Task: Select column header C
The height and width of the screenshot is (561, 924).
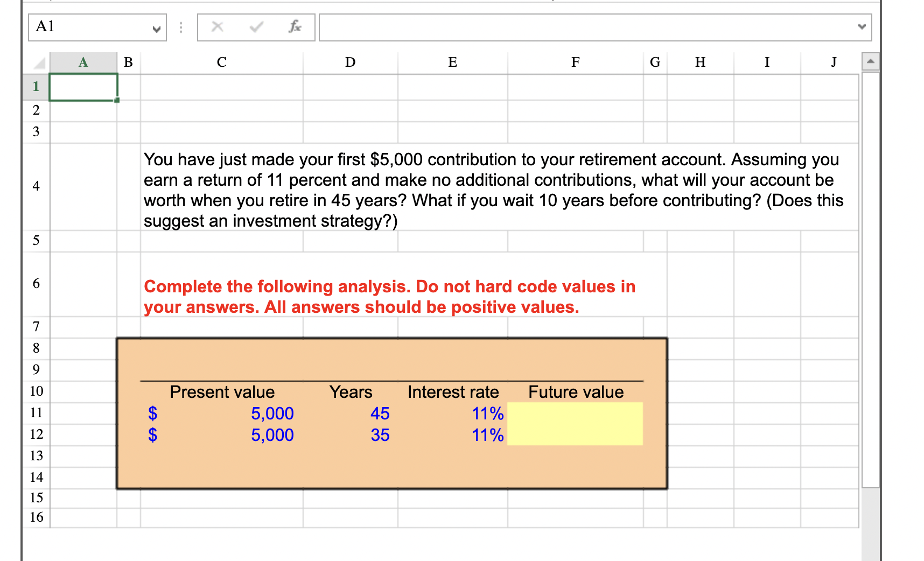Action: [x=221, y=62]
